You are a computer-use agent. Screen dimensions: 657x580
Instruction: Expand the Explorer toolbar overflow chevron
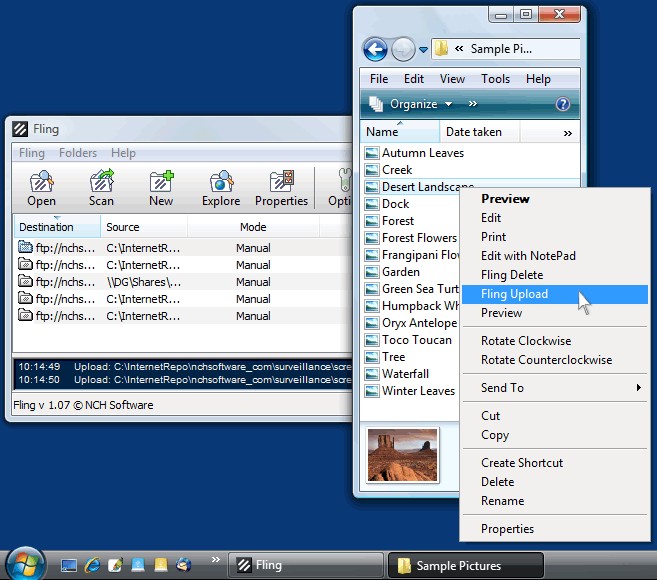473,104
